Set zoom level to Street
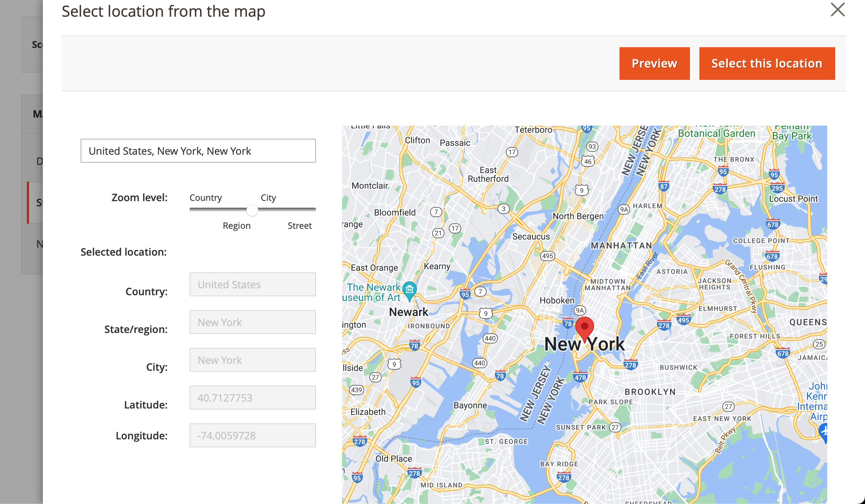865x504 pixels. 300,226
